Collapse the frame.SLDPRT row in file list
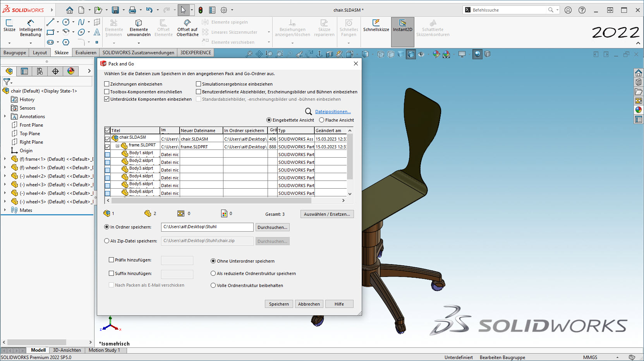Screen dimensions: 644x361 117,146
